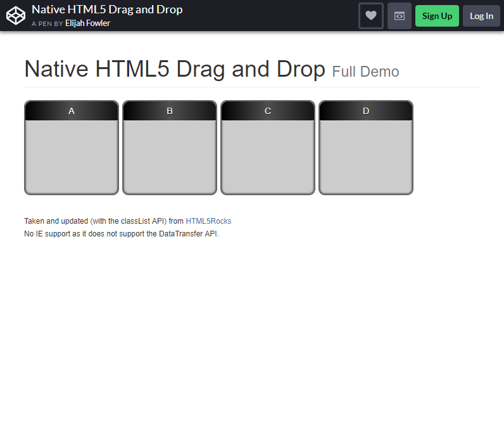Click the 'Taken and updated' credit text
Image resolution: width=504 pixels, height=431 pixels.
[x=104, y=221]
